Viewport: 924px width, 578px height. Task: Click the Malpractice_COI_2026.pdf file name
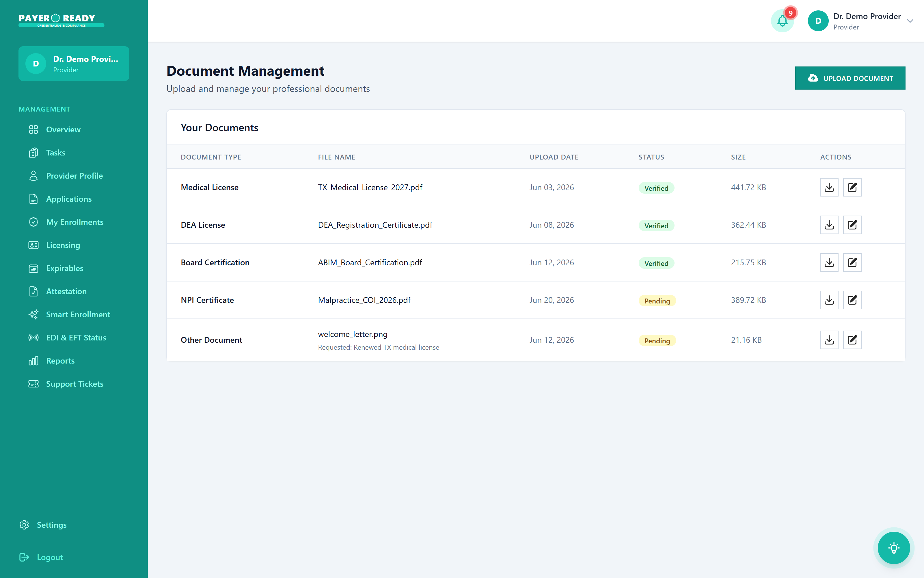tap(364, 300)
